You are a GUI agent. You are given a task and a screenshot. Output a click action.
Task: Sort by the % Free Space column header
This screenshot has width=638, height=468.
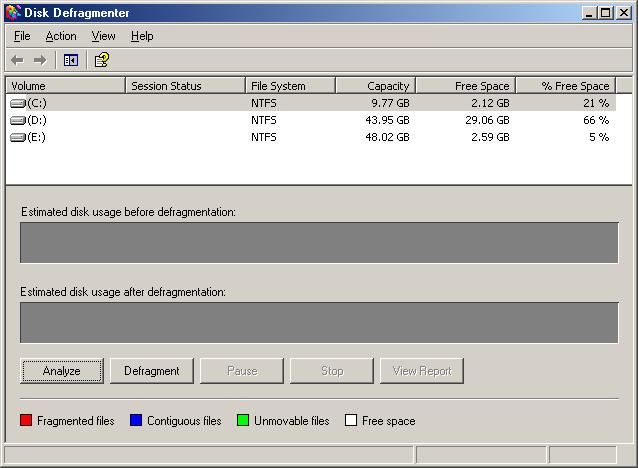(x=566, y=86)
